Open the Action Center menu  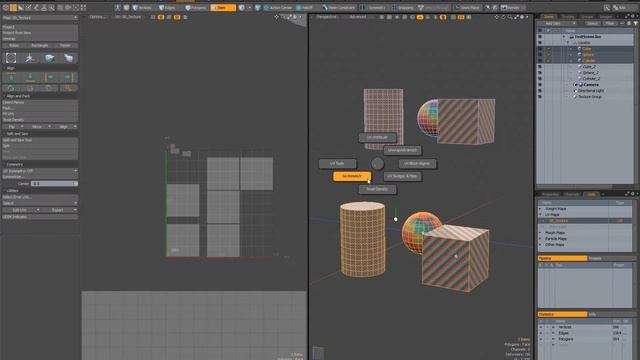pyautogui.click(x=278, y=8)
